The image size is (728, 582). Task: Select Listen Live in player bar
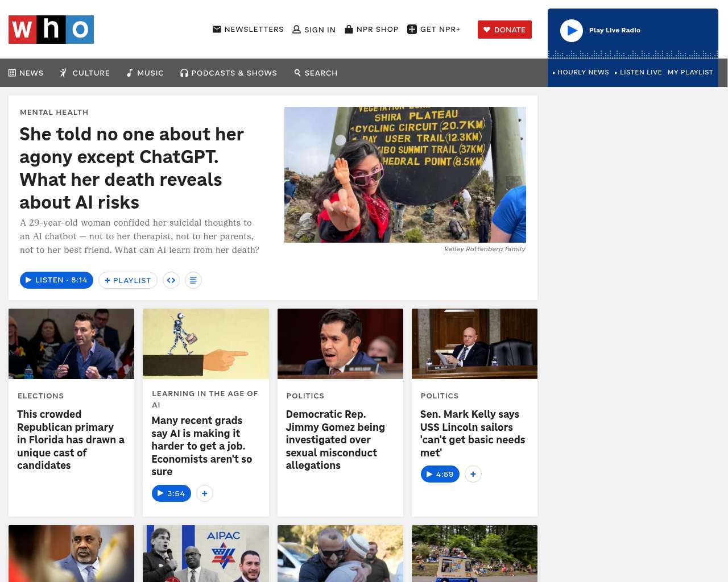coord(638,72)
